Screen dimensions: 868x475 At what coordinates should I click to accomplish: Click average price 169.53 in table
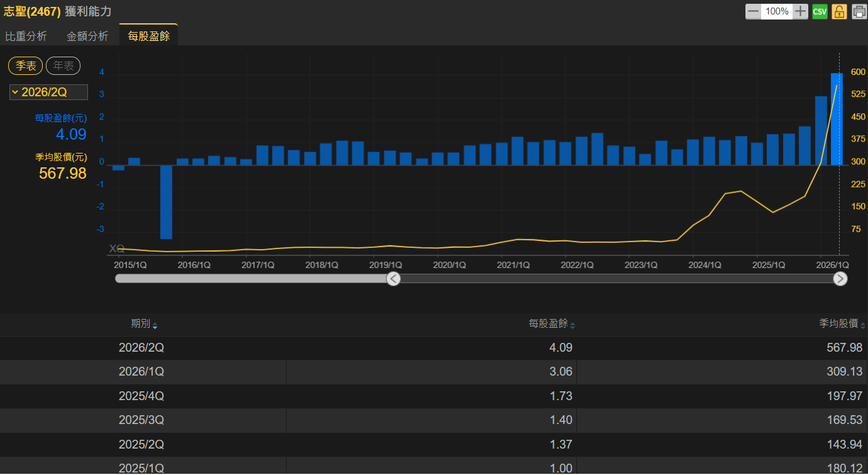point(845,420)
